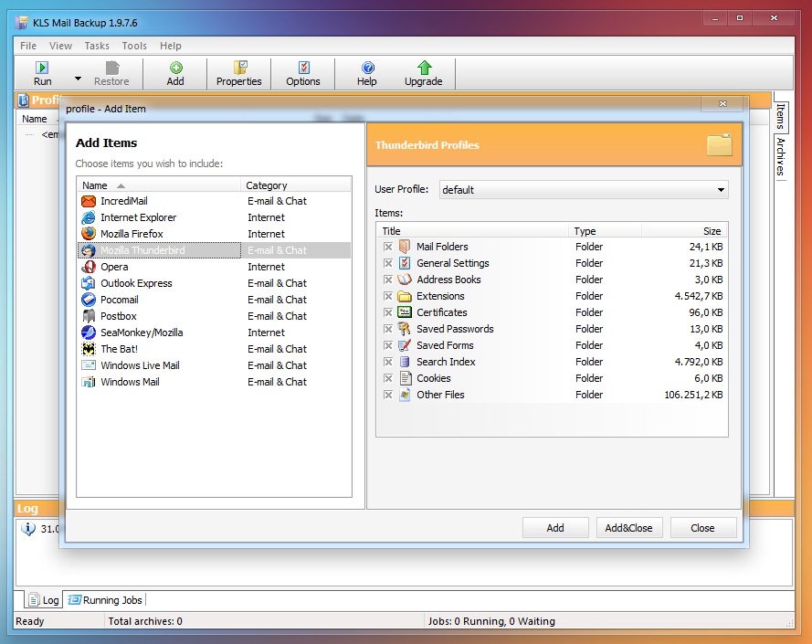Click the Address Books item icon
The image size is (812, 644).
point(405,280)
